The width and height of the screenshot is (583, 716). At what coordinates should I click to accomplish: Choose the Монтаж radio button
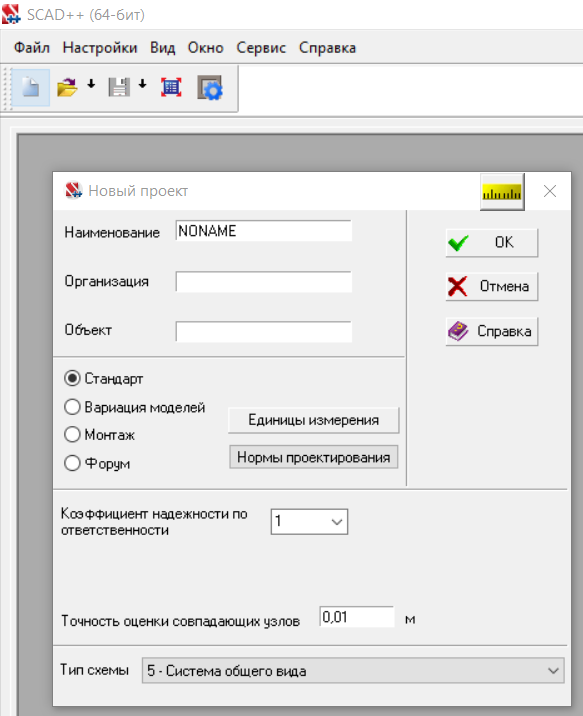pos(72,434)
